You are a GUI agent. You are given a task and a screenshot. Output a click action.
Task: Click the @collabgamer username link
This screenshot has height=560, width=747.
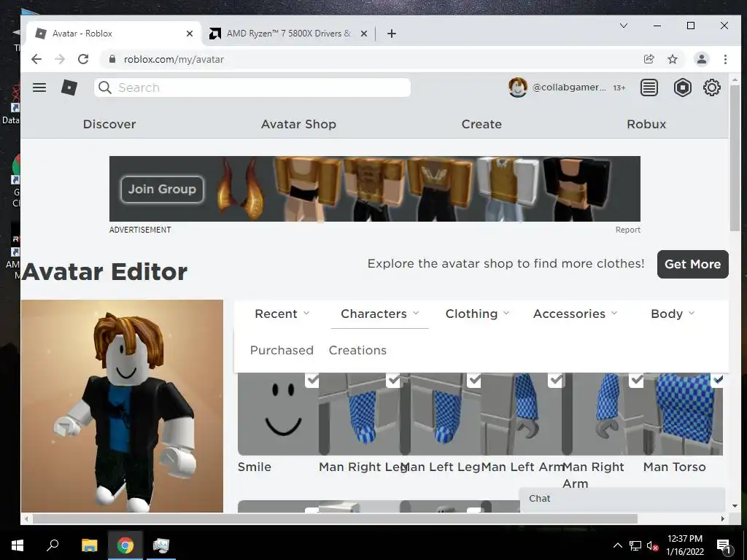coord(569,87)
